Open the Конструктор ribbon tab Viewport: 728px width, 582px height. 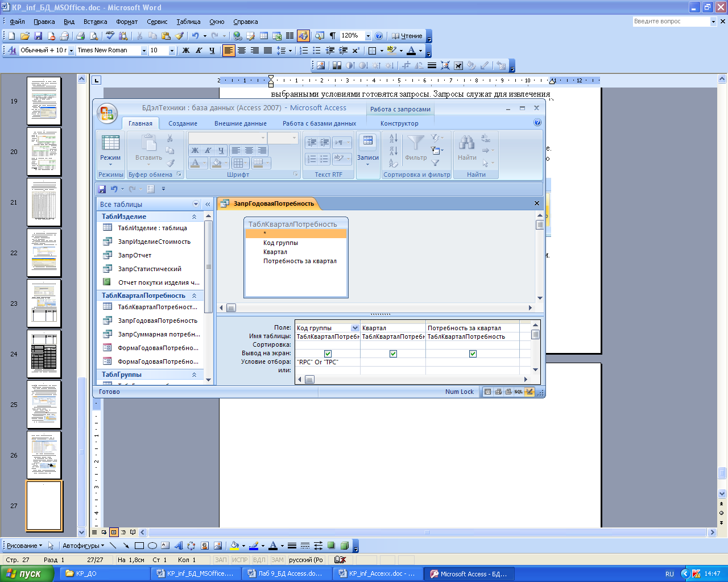point(399,123)
